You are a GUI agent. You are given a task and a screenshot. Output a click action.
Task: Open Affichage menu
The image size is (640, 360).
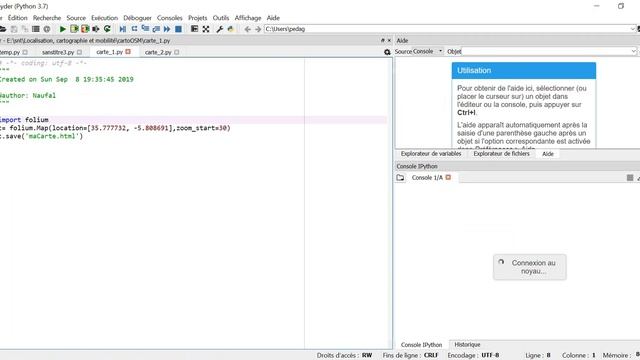coord(248,18)
